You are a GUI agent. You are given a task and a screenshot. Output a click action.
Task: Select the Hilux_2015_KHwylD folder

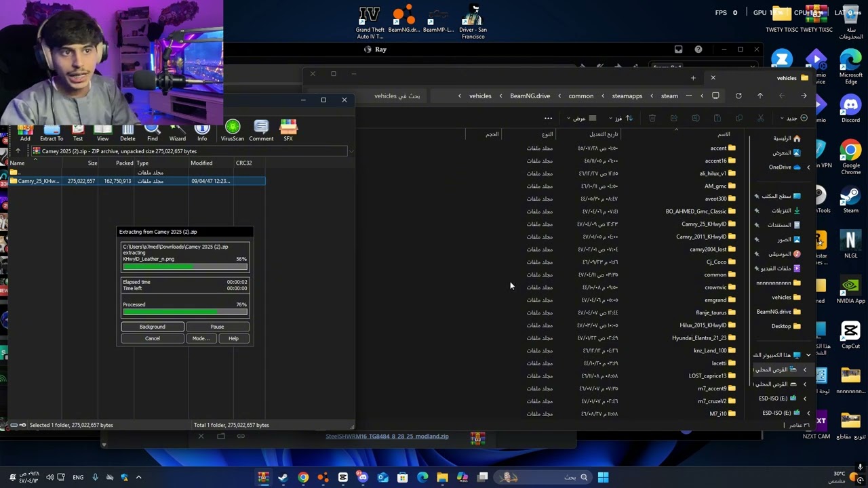707,325
